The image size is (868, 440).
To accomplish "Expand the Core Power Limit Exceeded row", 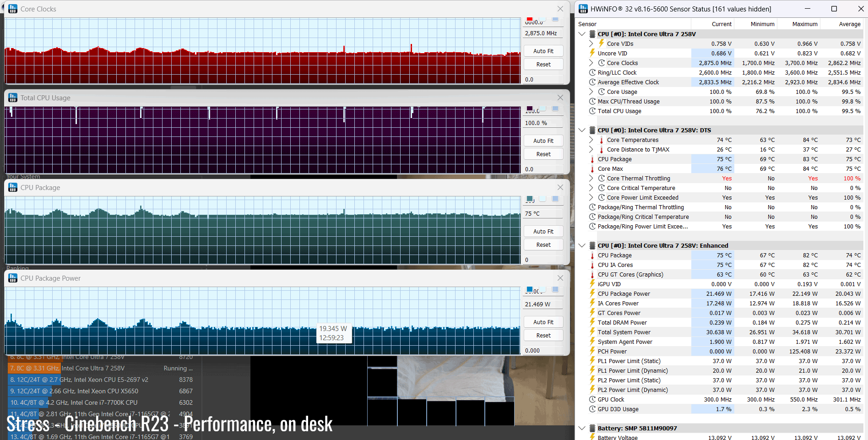I will click(x=591, y=197).
